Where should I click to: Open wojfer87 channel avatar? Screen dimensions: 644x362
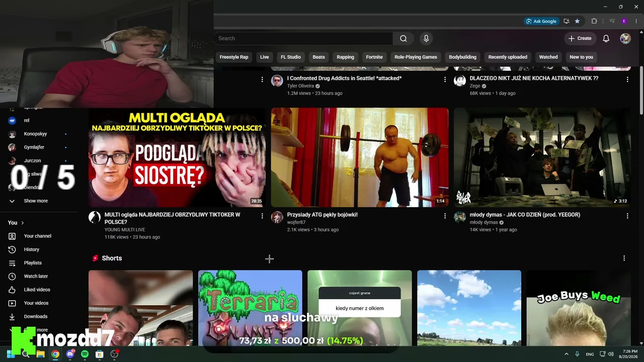click(277, 217)
